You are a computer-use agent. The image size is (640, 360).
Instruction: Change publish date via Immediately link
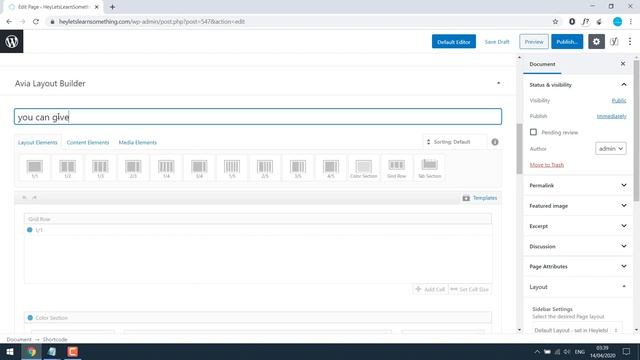[611, 116]
